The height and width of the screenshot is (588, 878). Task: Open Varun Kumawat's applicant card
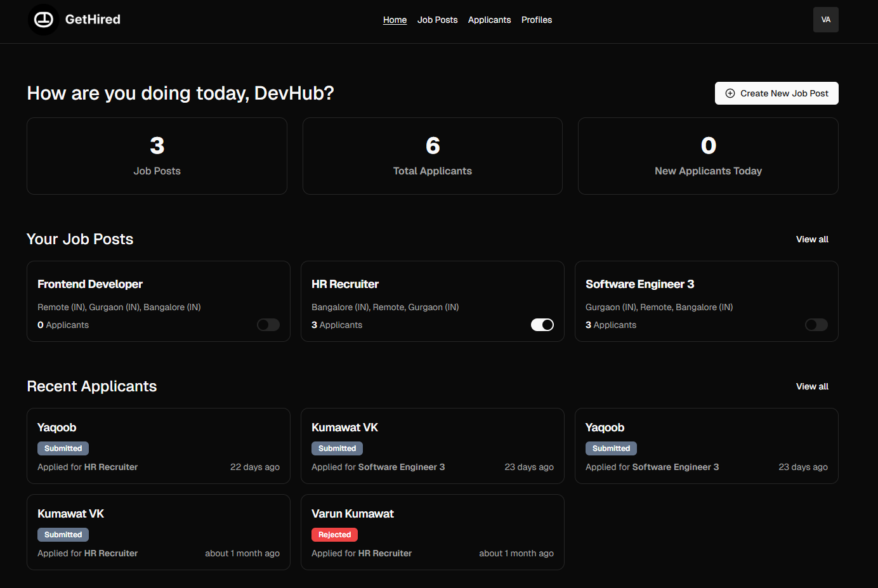click(432, 532)
